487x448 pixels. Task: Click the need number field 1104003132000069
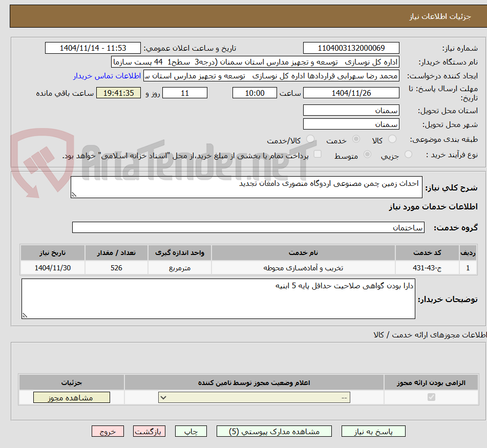[351, 48]
